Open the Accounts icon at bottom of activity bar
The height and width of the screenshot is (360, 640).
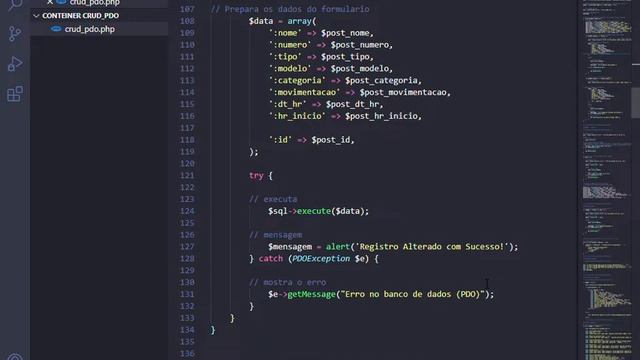pyautogui.click(x=15, y=357)
